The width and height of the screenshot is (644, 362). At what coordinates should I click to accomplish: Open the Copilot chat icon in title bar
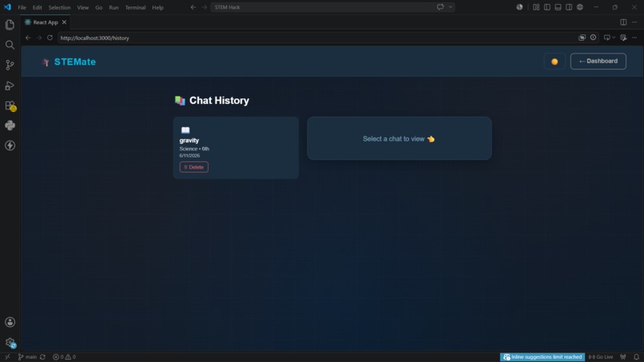[440, 7]
